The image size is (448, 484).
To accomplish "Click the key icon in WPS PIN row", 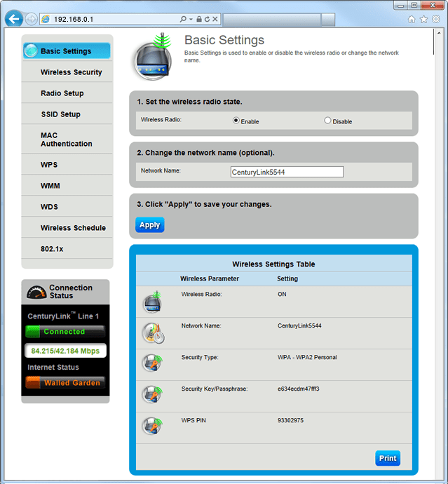I will tap(152, 426).
